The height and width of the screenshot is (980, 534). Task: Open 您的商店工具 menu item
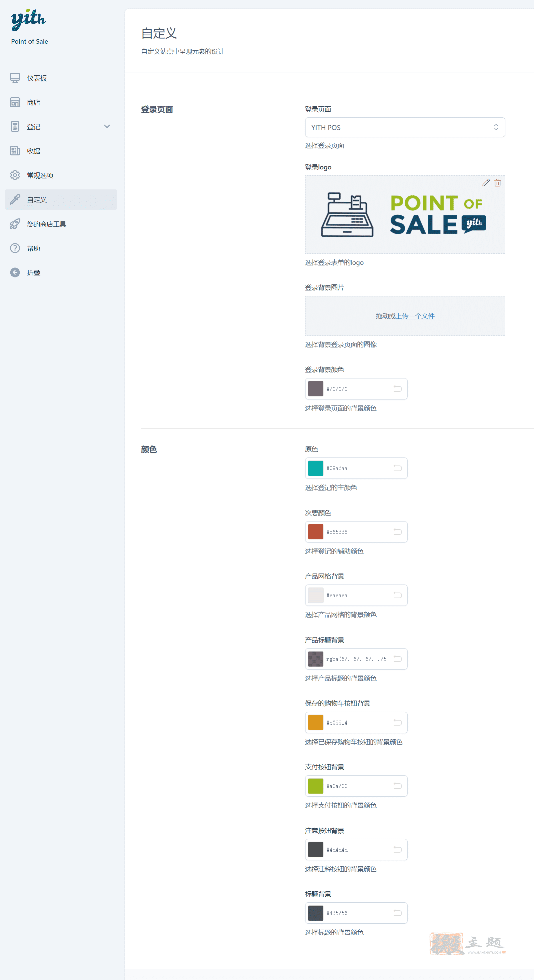tap(61, 224)
